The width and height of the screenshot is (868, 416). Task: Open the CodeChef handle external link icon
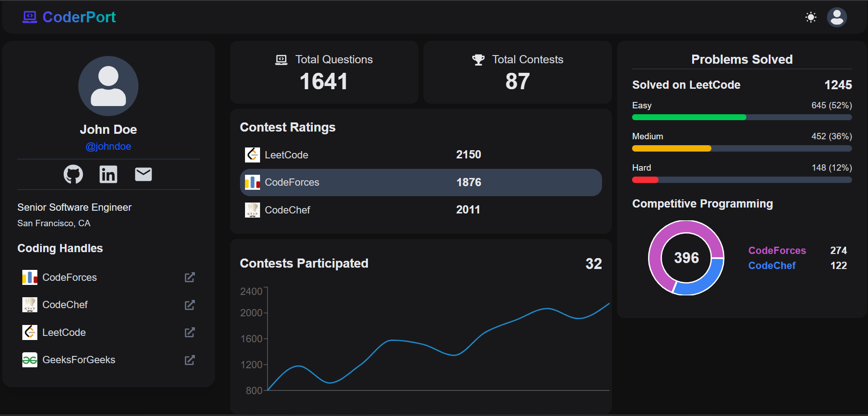point(189,305)
